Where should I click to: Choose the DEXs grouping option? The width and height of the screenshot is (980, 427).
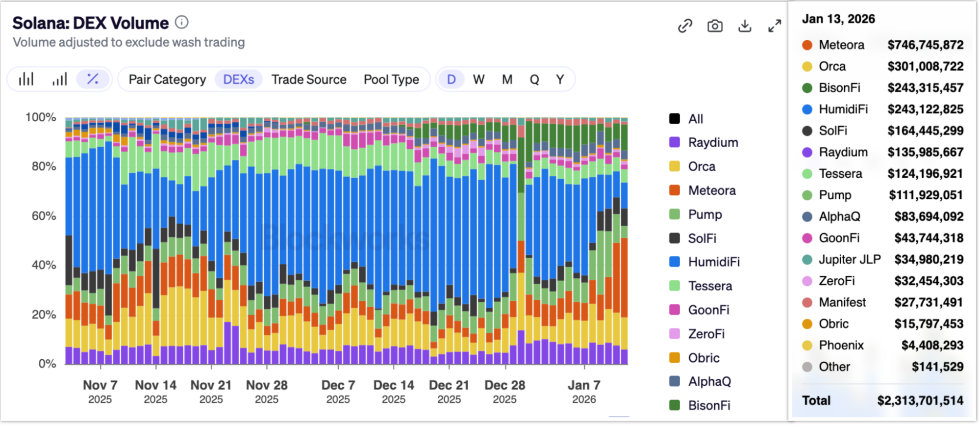(x=238, y=80)
